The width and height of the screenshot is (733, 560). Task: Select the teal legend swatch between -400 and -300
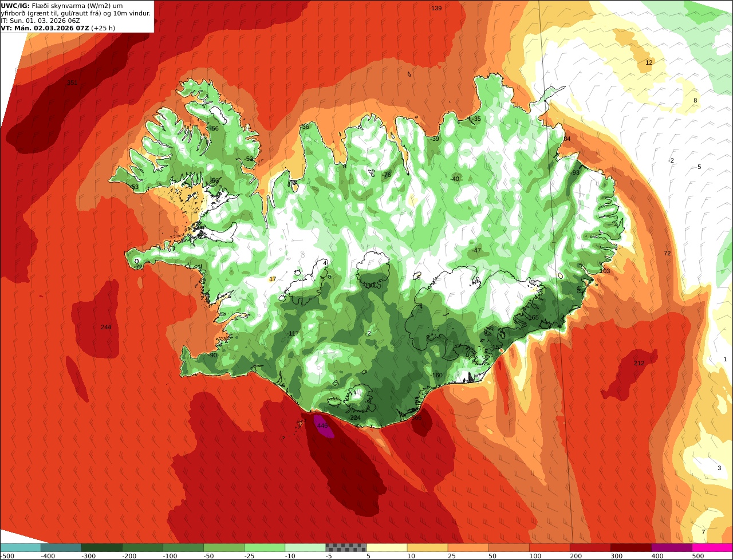pos(61,547)
